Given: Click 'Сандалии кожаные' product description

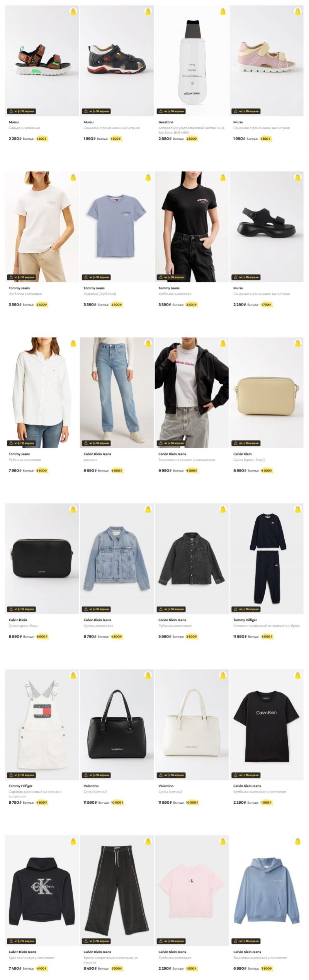Looking at the screenshot, I should [x=24, y=128].
